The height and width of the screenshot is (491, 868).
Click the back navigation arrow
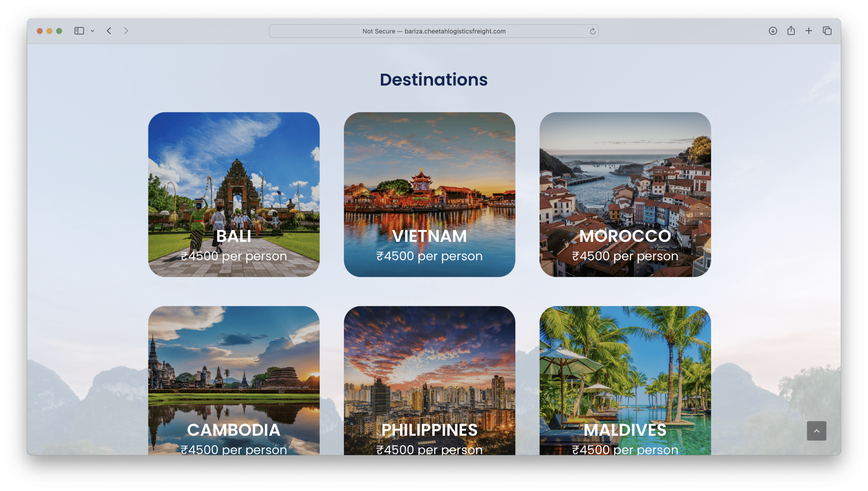pos(109,31)
